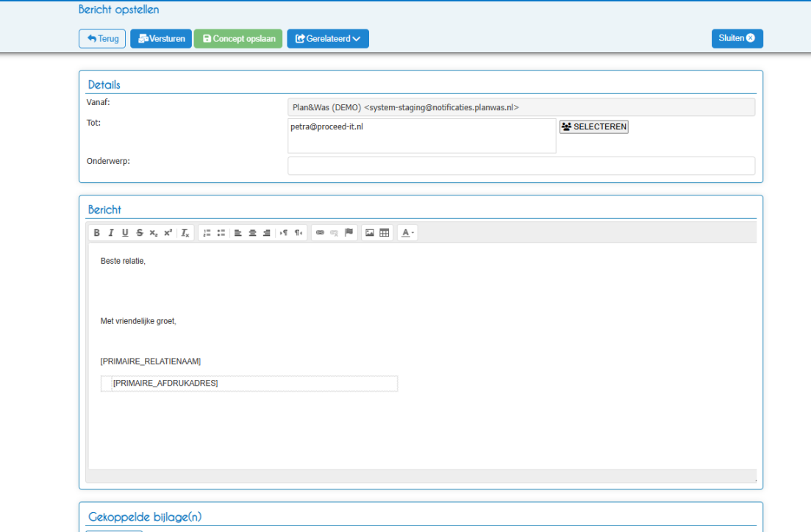Close the compose screen with Sluiten

point(737,38)
